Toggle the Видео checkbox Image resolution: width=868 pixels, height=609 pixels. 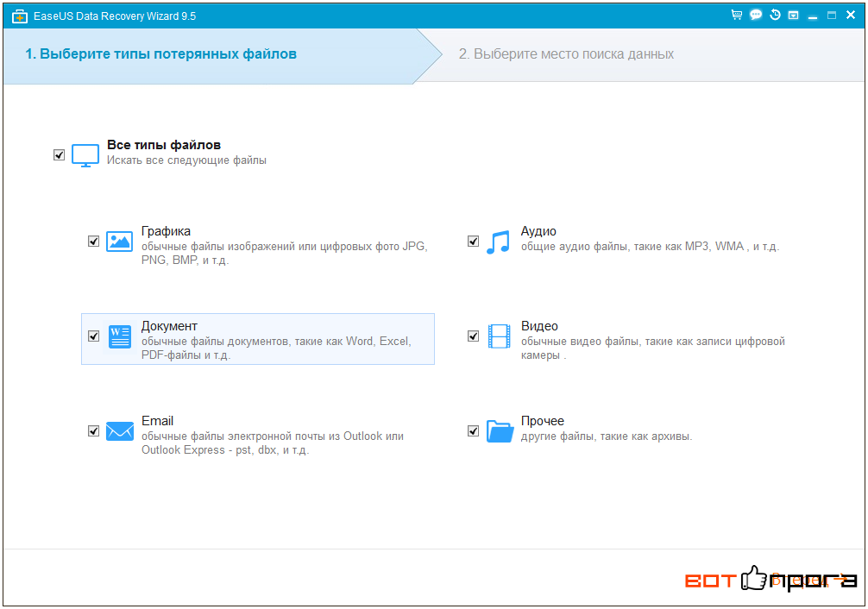(x=474, y=336)
